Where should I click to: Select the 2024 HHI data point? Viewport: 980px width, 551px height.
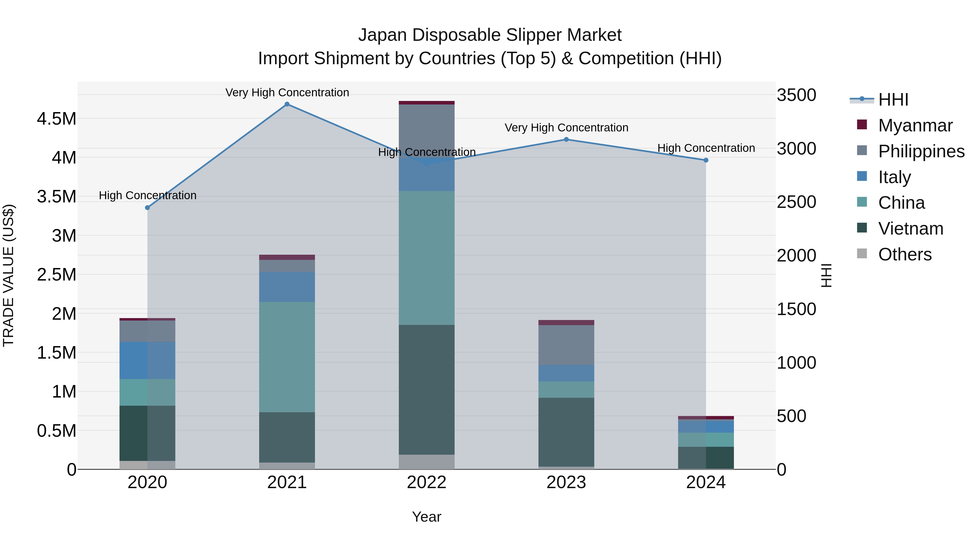click(706, 160)
